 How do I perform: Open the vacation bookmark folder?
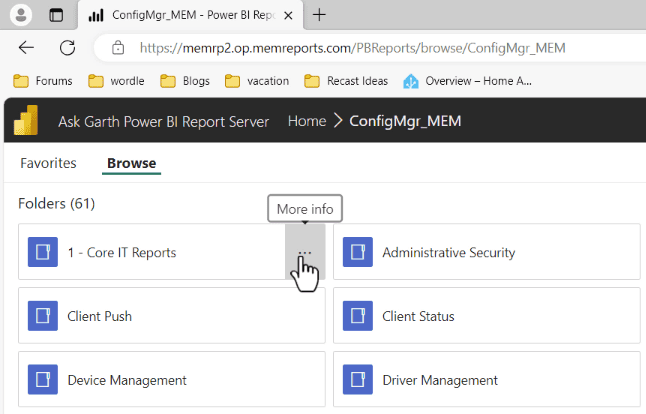(257, 81)
